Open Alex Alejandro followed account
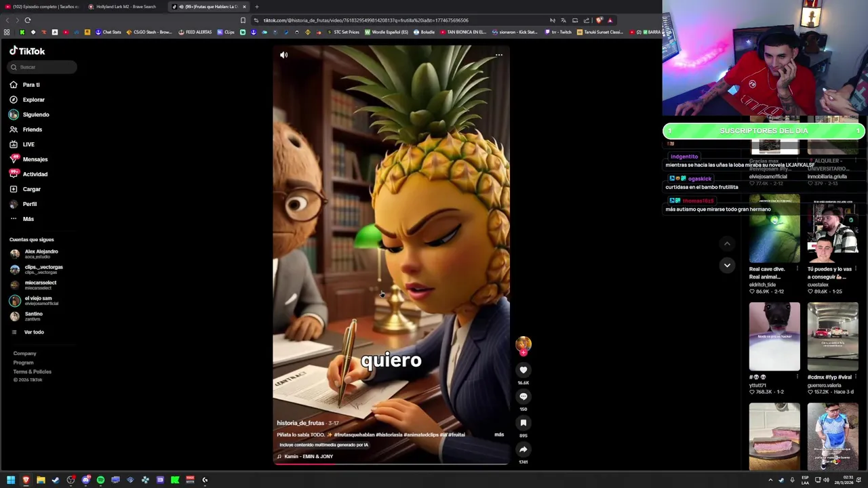Image resolution: width=868 pixels, height=488 pixels. (x=41, y=253)
